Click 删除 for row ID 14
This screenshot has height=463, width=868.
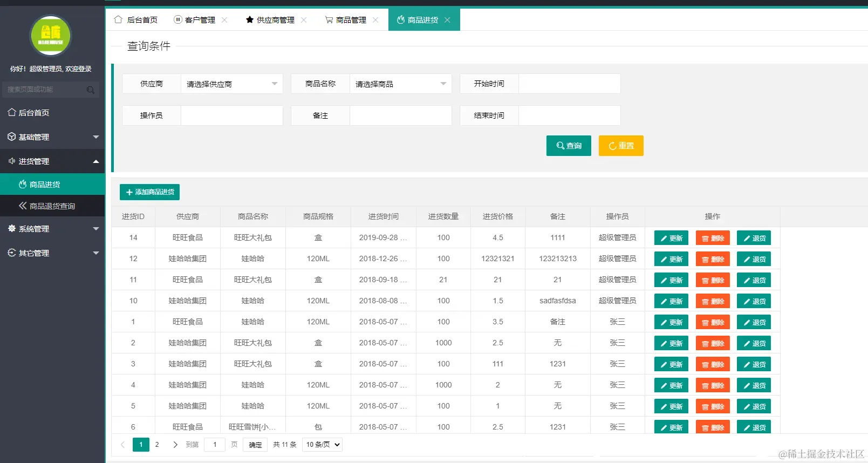[x=713, y=238]
